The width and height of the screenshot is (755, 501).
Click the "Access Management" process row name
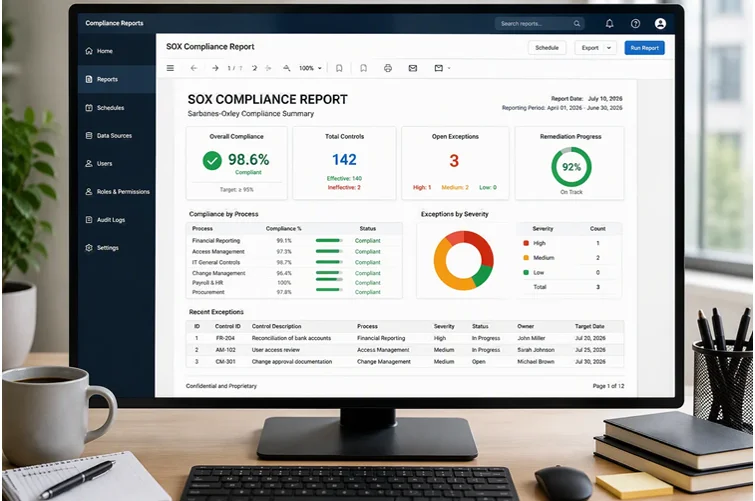(x=218, y=251)
